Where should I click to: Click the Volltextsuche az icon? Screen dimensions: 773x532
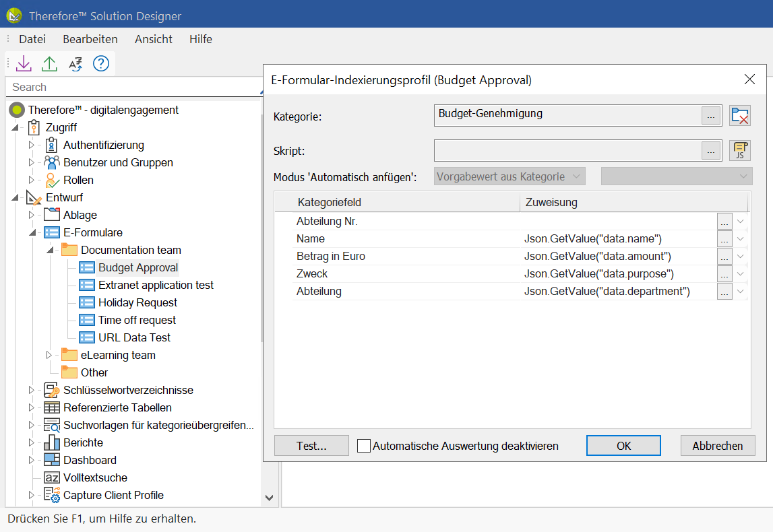click(x=52, y=478)
